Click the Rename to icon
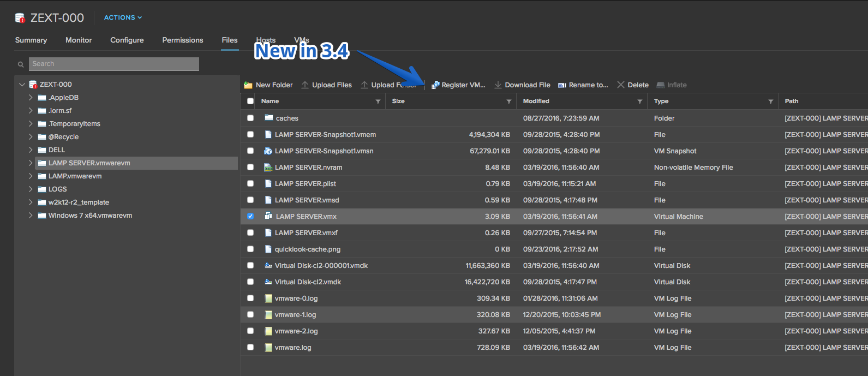 [562, 85]
